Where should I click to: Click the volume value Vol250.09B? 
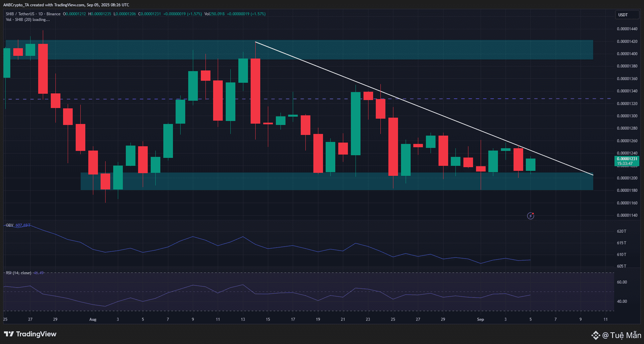214,14
